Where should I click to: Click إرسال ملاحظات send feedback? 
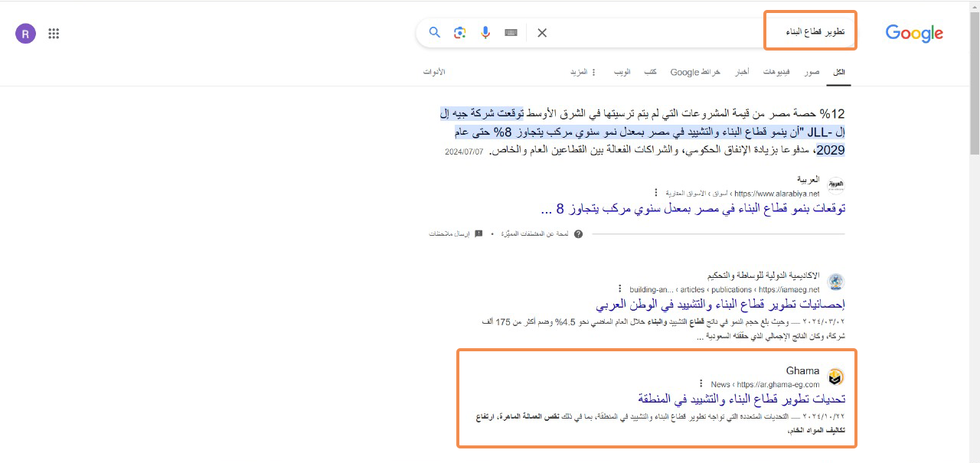click(x=449, y=233)
